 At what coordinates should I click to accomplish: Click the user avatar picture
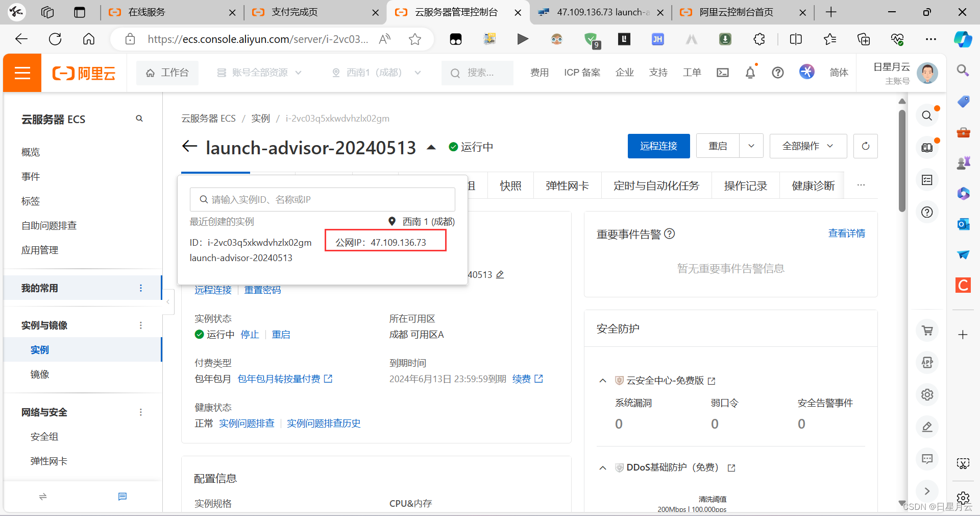(927, 73)
